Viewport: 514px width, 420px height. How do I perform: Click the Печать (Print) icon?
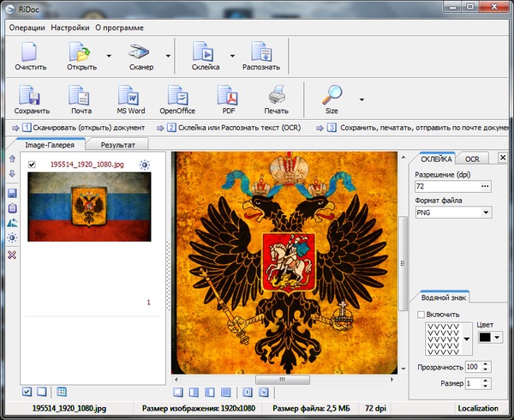pos(276,96)
